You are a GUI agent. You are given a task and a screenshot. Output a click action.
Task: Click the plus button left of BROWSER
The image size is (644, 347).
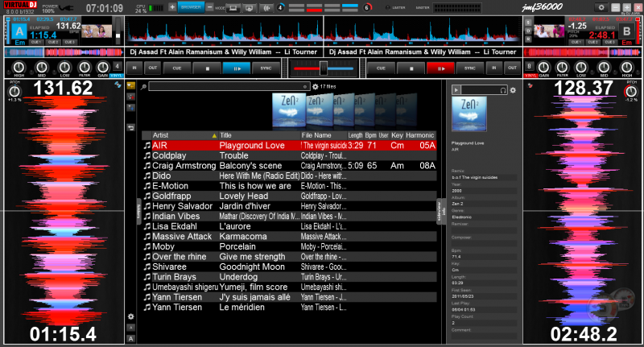click(171, 6)
